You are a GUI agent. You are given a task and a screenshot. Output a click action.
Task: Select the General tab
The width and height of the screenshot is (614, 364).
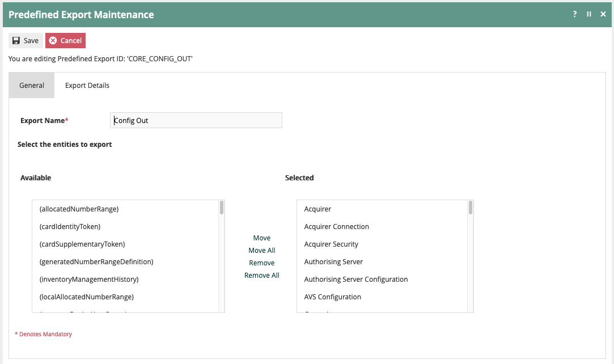click(32, 86)
